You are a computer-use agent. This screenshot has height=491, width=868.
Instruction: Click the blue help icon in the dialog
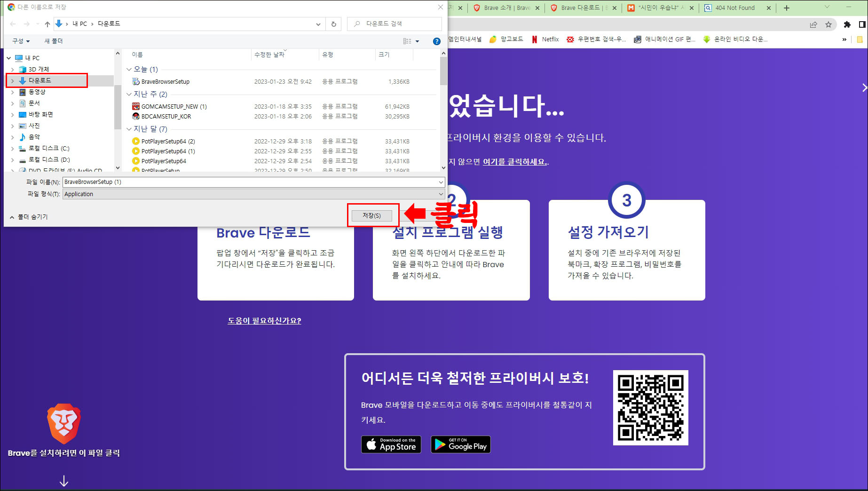(436, 41)
